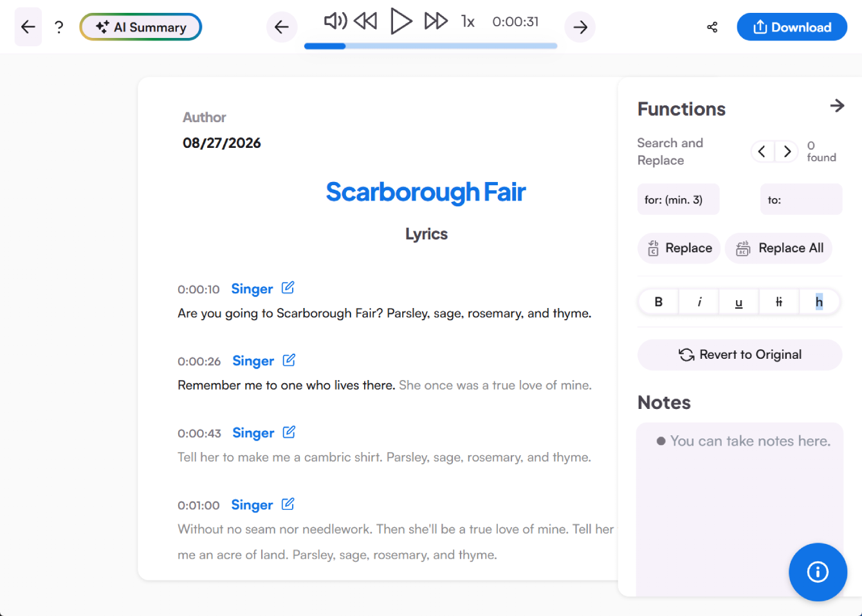
Task: Click the Author label
Action: (x=205, y=117)
